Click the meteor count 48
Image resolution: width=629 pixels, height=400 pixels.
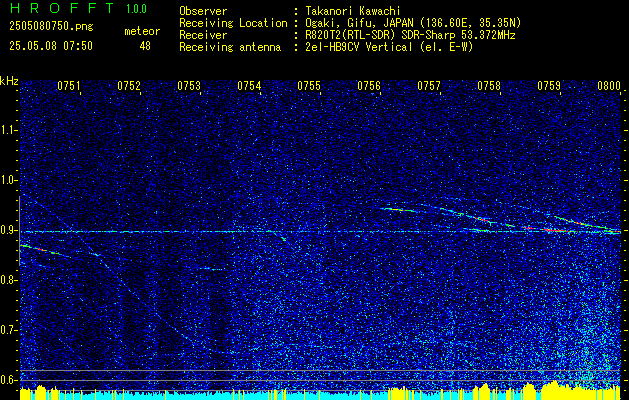[x=145, y=46]
